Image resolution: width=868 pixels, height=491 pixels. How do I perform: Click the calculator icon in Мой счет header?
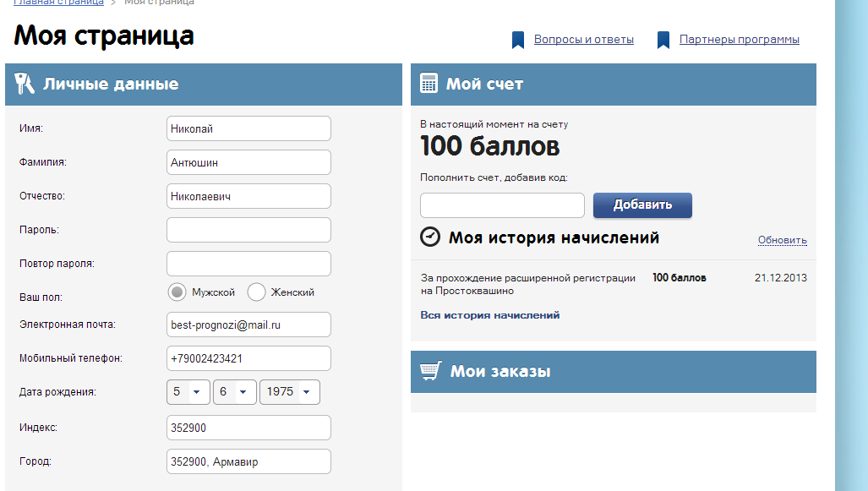429,83
